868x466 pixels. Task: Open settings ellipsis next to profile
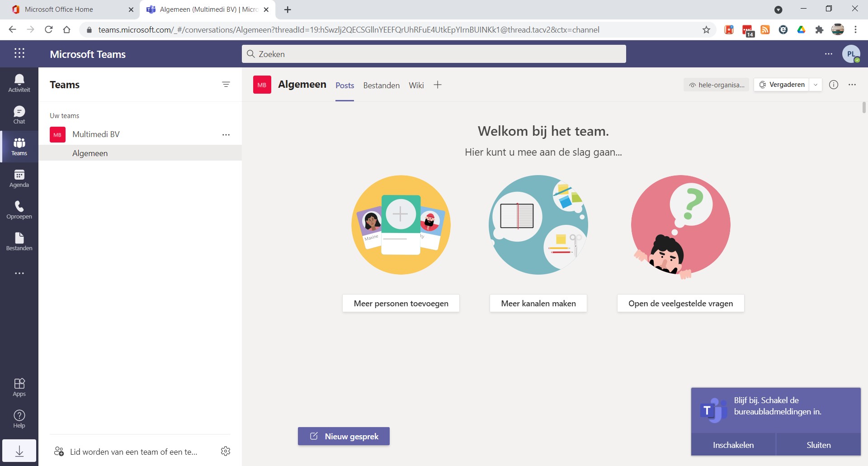click(829, 54)
